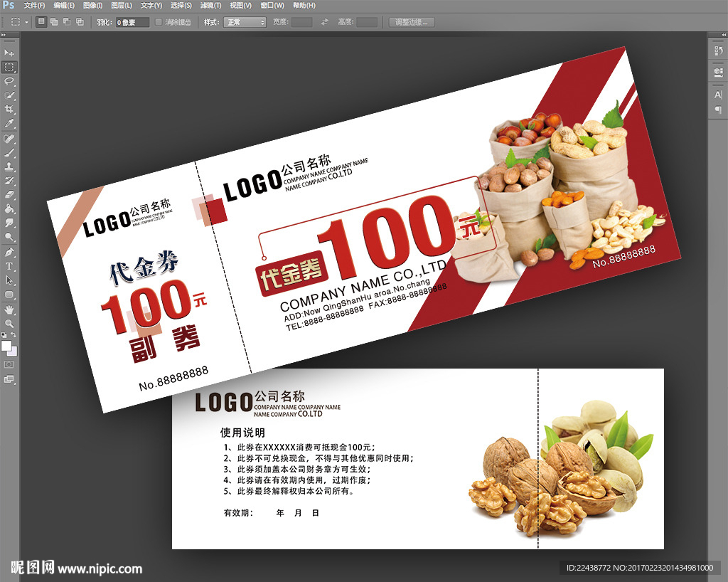Open the 视图(V) menu
The height and width of the screenshot is (582, 728).
tap(240, 6)
